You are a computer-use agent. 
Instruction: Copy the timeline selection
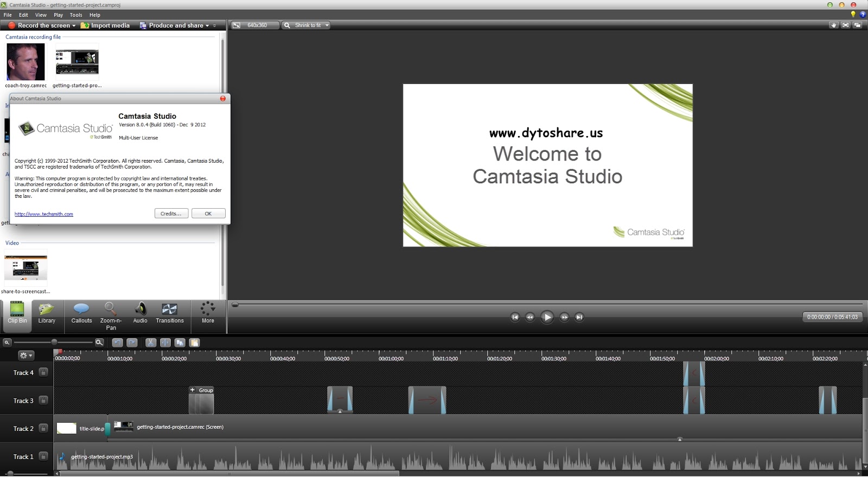180,343
